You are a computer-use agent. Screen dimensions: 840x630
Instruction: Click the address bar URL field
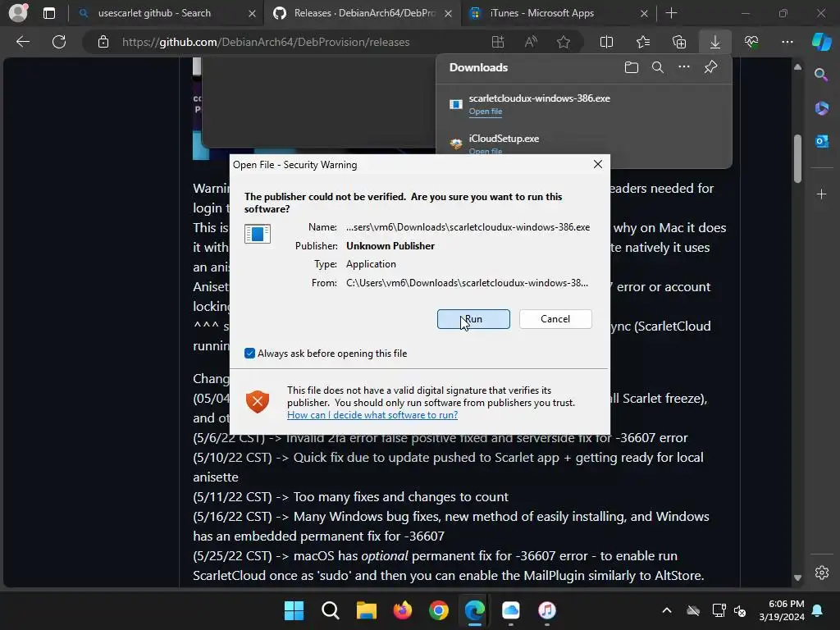(x=266, y=42)
